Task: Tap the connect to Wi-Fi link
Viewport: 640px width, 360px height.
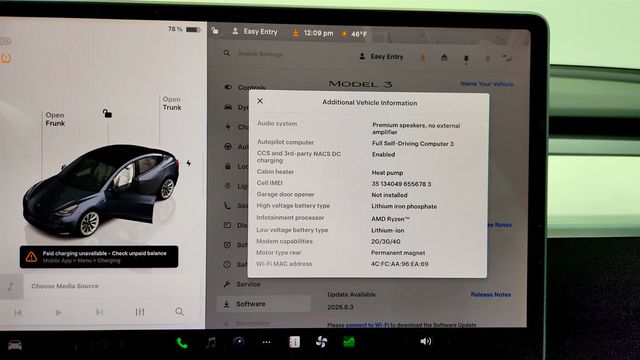Action: [367, 325]
